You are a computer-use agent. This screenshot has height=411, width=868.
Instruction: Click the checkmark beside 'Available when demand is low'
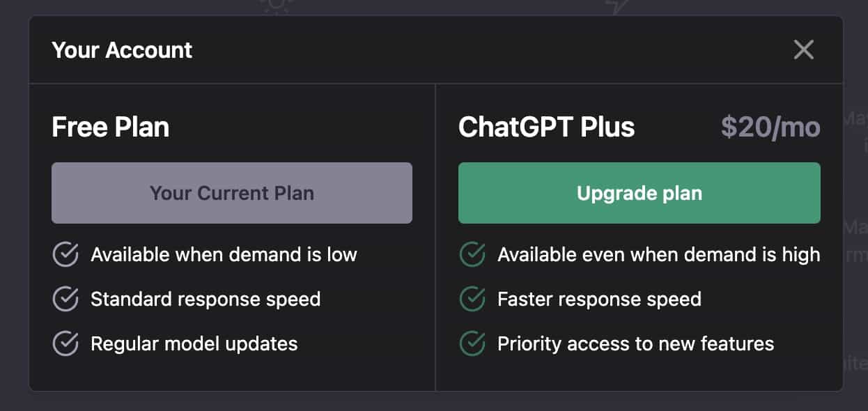65,254
